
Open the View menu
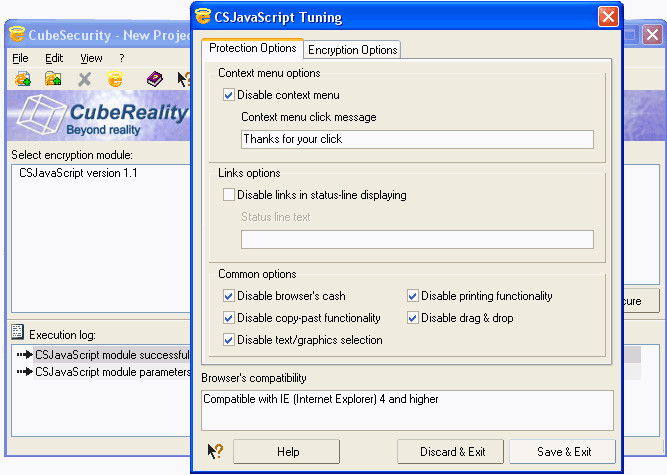click(x=91, y=58)
